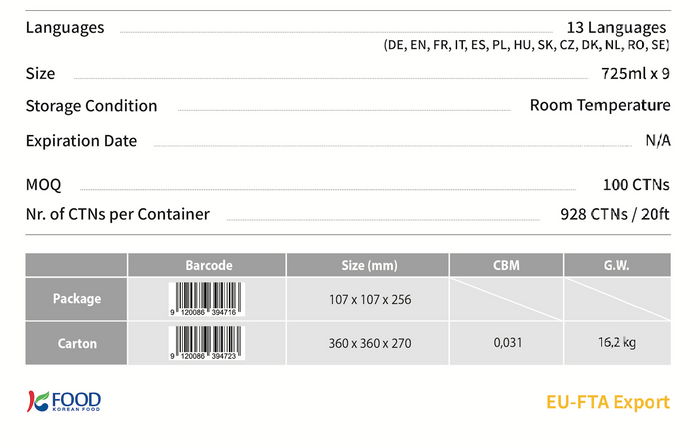Click the 13 Languages value
This screenshot has height=446, width=700.
click(616, 28)
